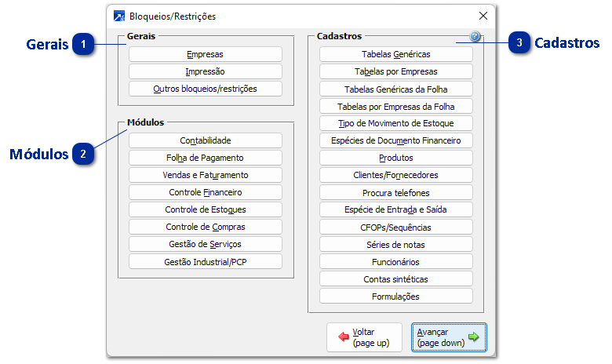Click the app icon in title bar
The height and width of the screenshot is (364, 612).
(119, 16)
